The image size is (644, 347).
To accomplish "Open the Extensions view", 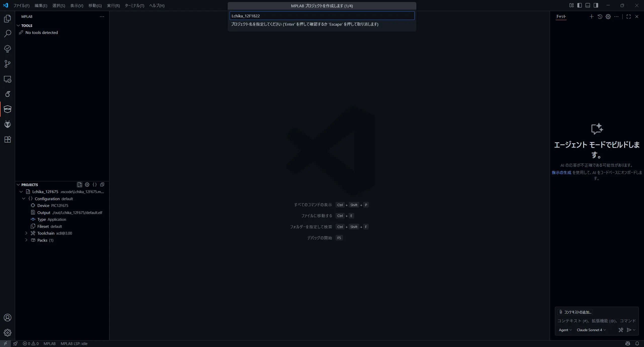I will pos(8,139).
